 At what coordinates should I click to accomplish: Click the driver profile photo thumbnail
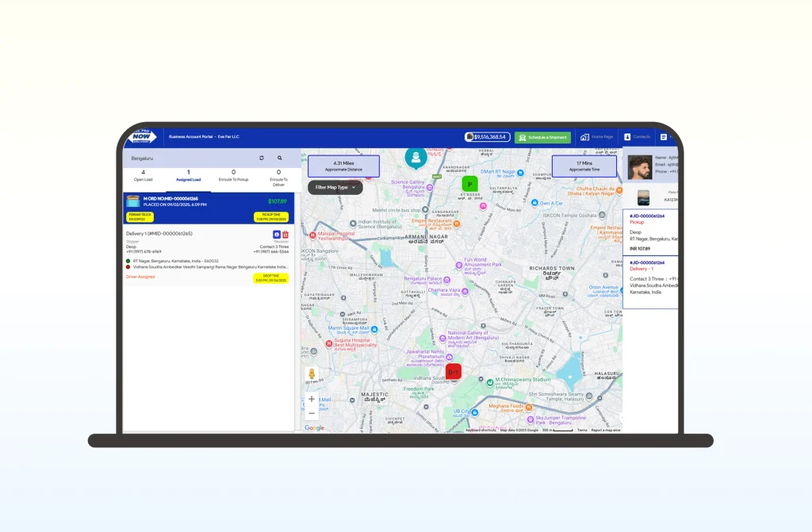click(640, 167)
